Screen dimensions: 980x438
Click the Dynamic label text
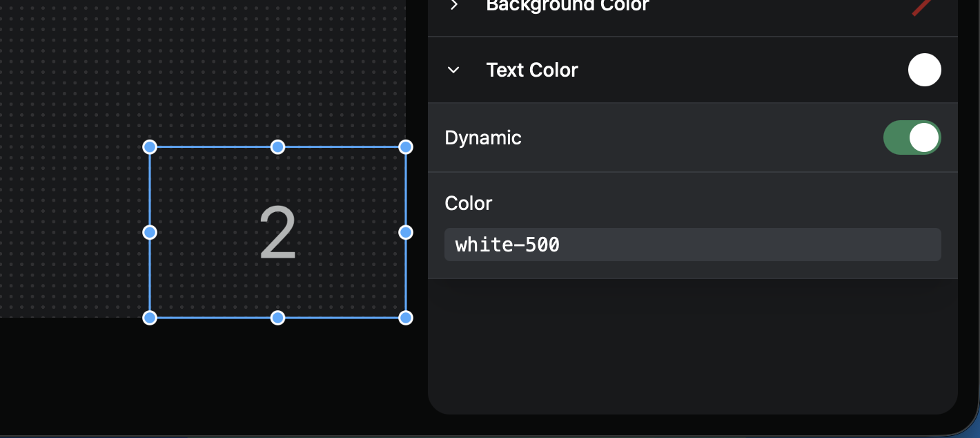pyautogui.click(x=483, y=137)
